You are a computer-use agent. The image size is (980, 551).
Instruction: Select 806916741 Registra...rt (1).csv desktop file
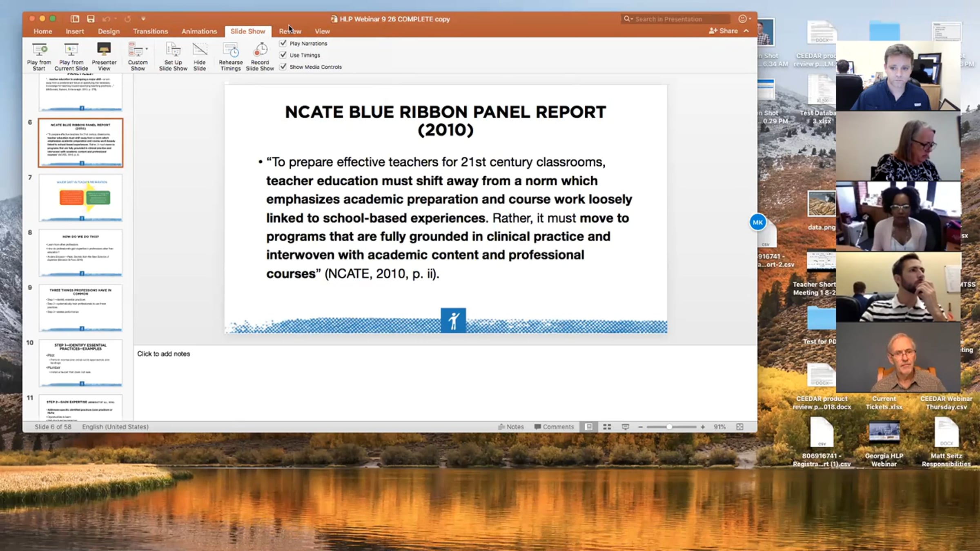(822, 442)
